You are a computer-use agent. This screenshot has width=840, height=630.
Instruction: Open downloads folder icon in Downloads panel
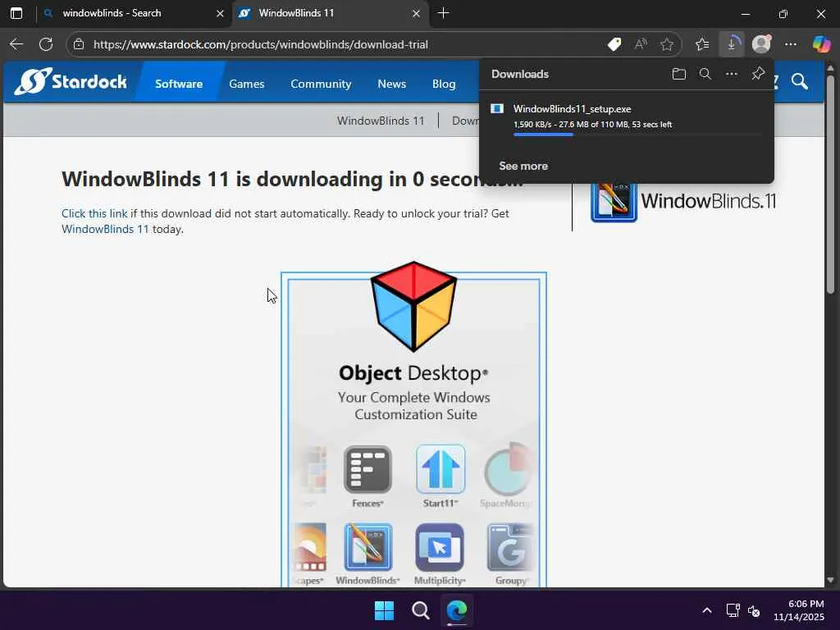(678, 74)
